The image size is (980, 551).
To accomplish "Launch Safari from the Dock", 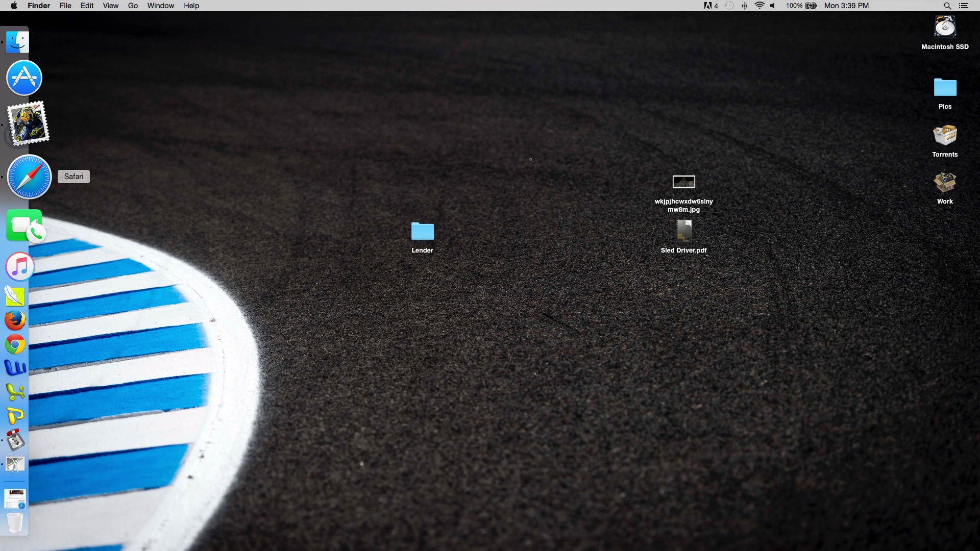I will [x=29, y=177].
